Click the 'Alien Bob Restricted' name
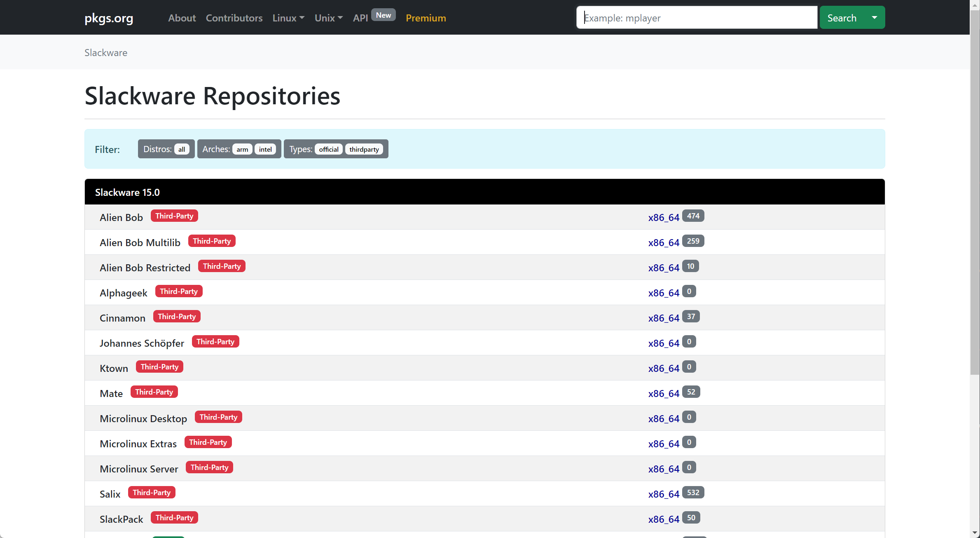Screen dimensions: 980x538 [x=145, y=268]
